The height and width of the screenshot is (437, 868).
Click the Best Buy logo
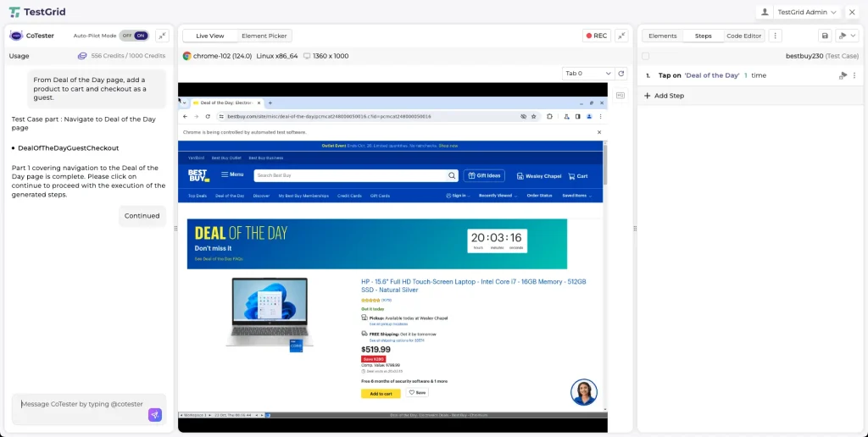[x=198, y=175]
